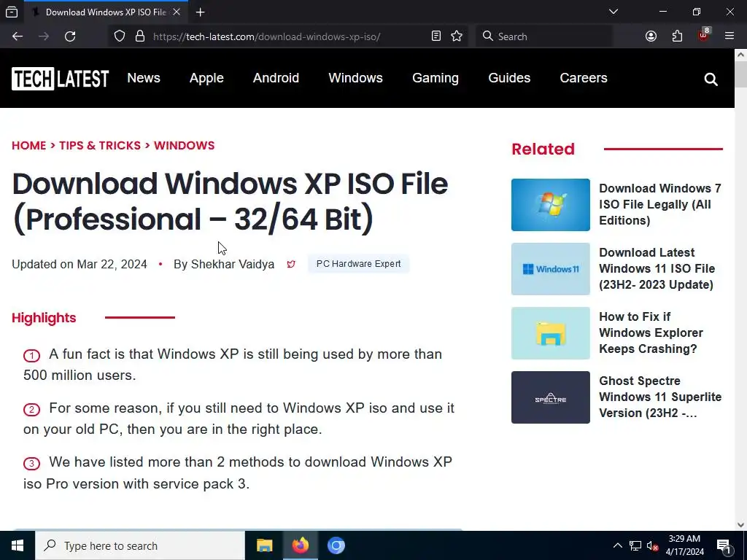Click the Firefox back arrow
Screen dimensions: 747x560
click(x=18, y=36)
